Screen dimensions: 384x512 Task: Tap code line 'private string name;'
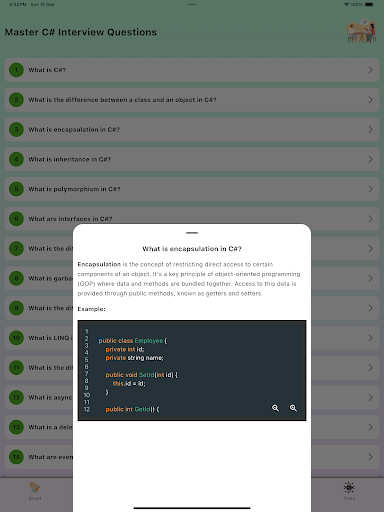pos(135,358)
